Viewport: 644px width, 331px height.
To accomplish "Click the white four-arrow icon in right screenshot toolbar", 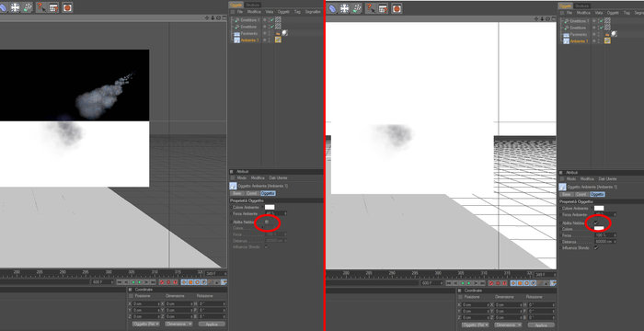I will click(x=345, y=8).
